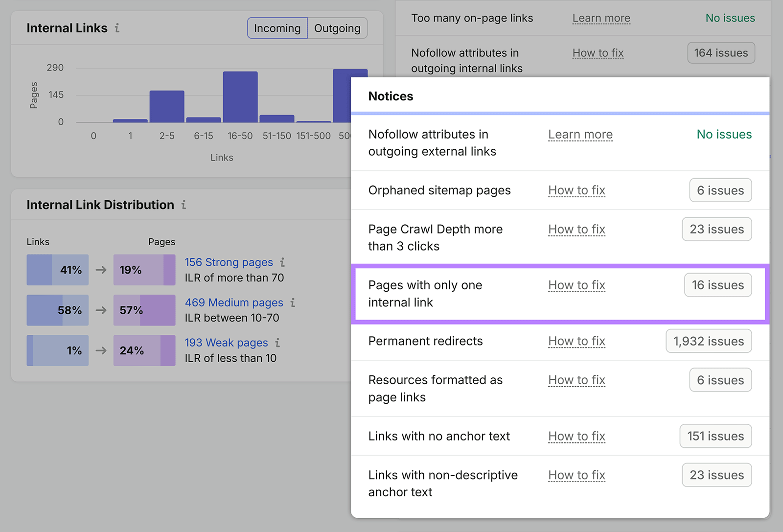This screenshot has width=783, height=532.
Task: Open the Internal Link Distribution info icon
Action: pyautogui.click(x=184, y=205)
